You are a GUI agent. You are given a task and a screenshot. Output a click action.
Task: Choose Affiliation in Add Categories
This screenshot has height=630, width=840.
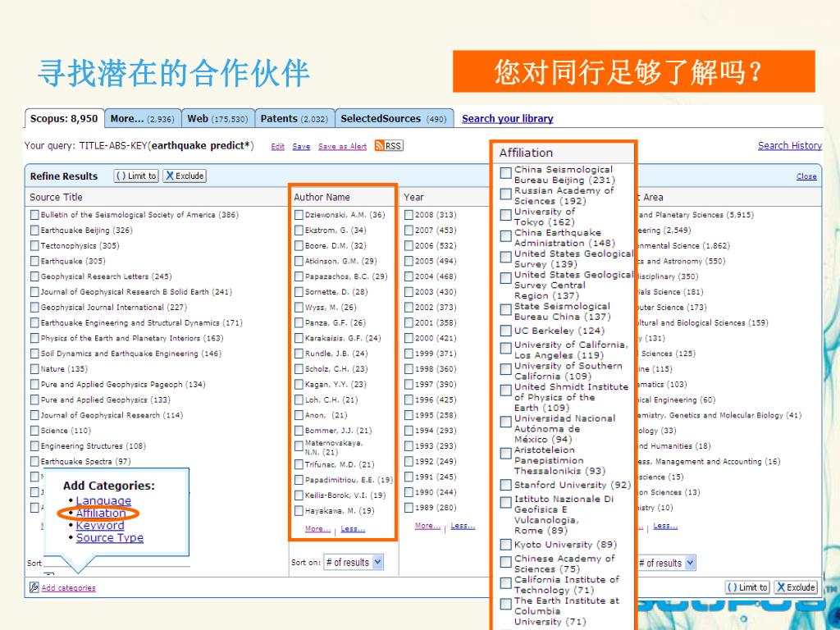[101, 513]
